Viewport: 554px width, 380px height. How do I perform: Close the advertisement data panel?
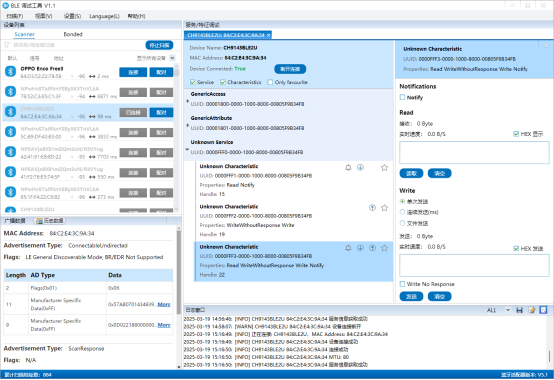click(174, 221)
